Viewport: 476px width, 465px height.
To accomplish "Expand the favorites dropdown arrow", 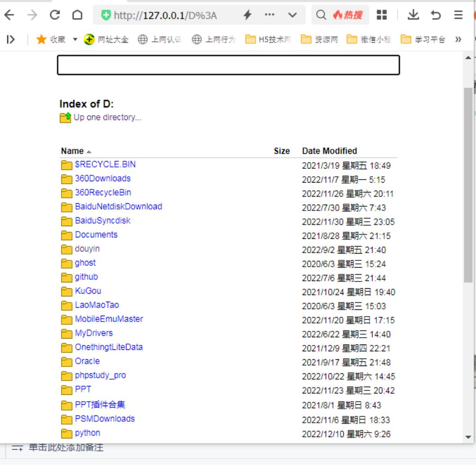I will pos(75,40).
